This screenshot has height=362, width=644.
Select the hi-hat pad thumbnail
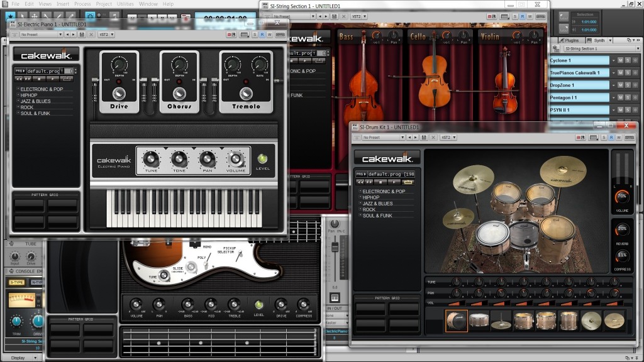[501, 321]
